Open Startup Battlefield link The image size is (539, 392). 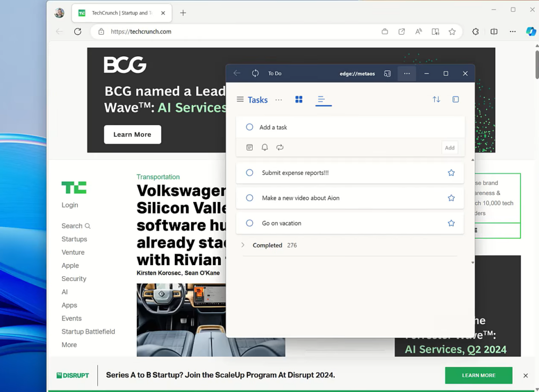point(88,331)
